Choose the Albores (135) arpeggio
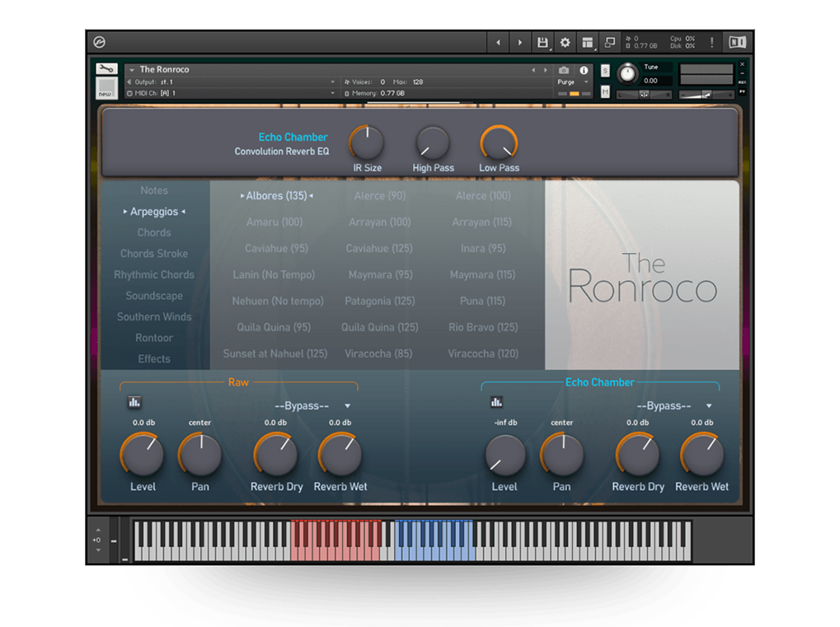The width and height of the screenshot is (840, 627). (x=276, y=196)
